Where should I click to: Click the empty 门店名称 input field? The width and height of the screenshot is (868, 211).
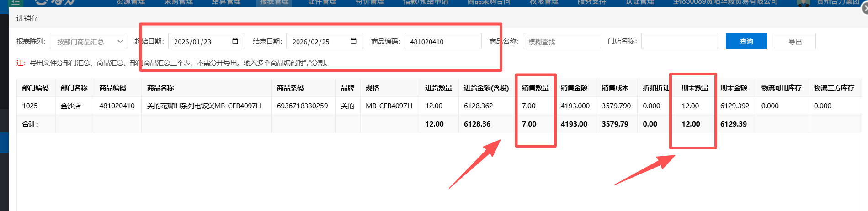[x=679, y=41]
